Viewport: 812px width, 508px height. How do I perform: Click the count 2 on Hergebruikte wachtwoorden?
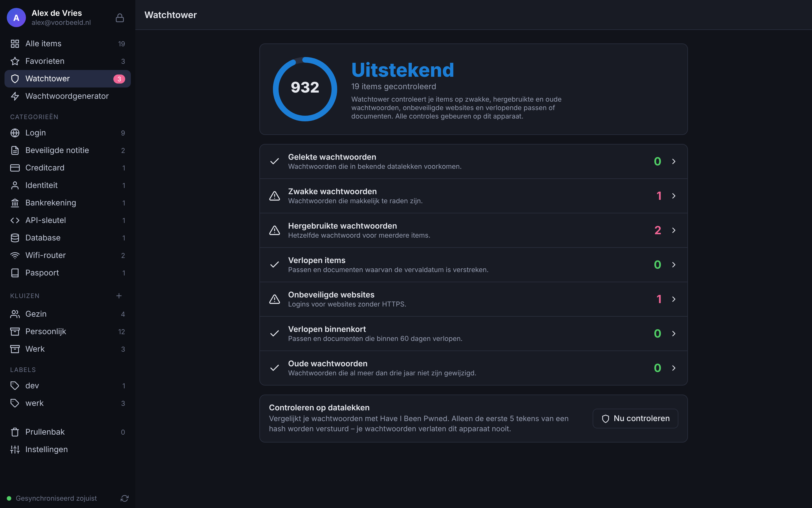(658, 231)
